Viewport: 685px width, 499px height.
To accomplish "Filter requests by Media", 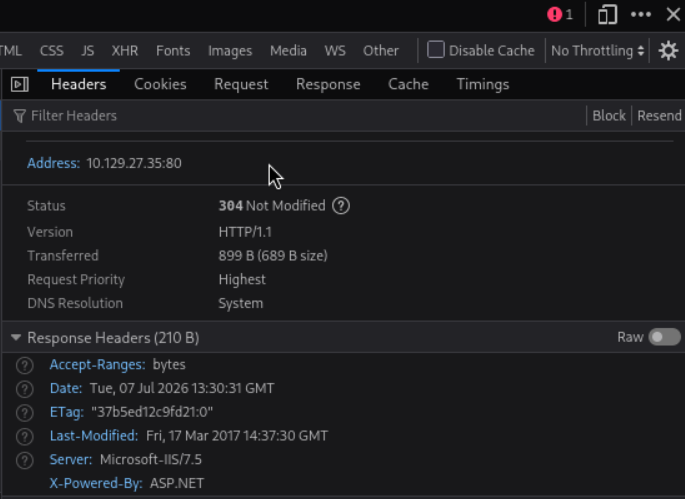I will click(x=288, y=51).
